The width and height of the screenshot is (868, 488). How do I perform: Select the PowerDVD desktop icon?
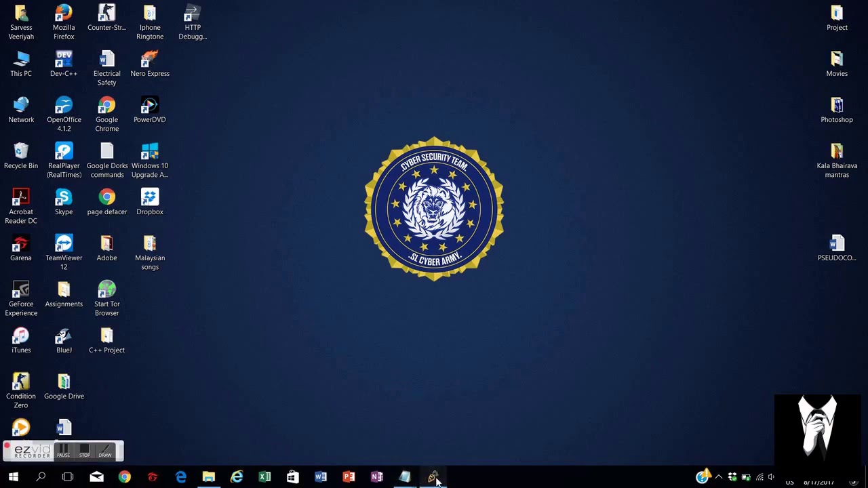click(150, 110)
